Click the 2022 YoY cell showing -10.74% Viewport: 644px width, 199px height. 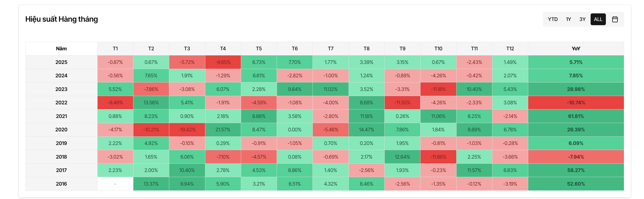coord(576,103)
